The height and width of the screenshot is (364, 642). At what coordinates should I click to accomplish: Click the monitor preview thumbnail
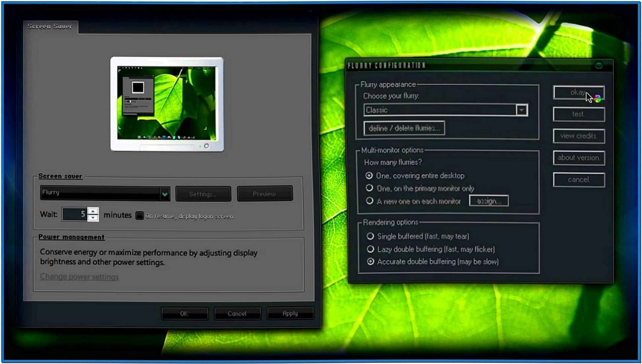[x=167, y=104]
